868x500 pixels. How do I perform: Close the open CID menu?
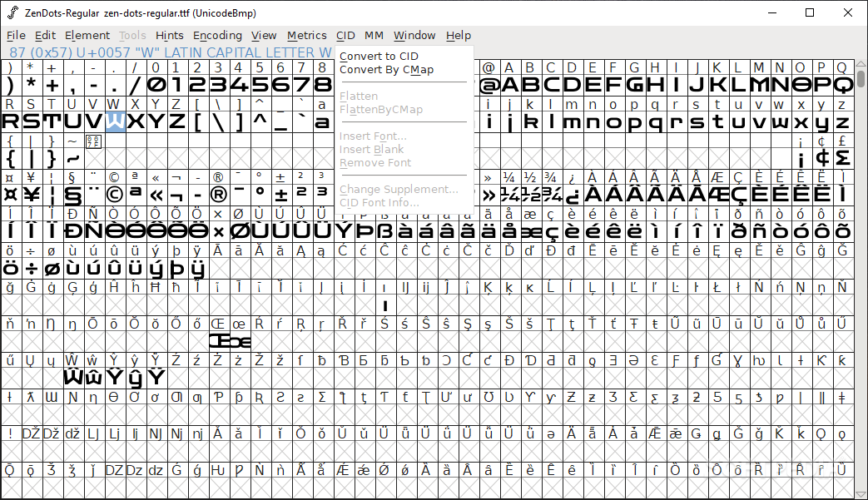[345, 36]
